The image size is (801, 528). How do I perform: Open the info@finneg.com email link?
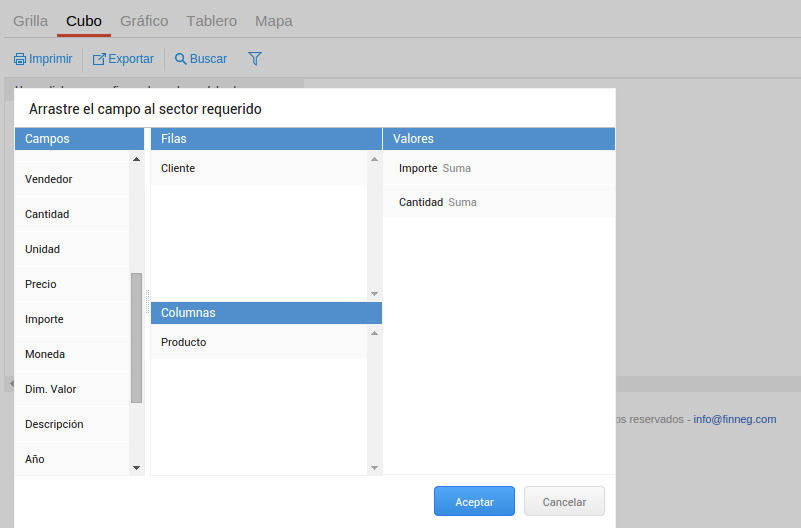(x=734, y=419)
